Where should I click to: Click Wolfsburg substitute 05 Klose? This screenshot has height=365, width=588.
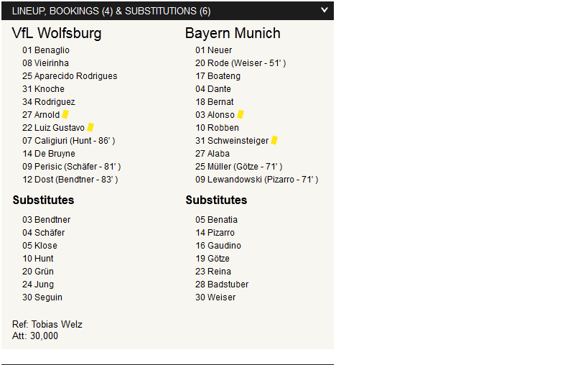click(x=39, y=245)
